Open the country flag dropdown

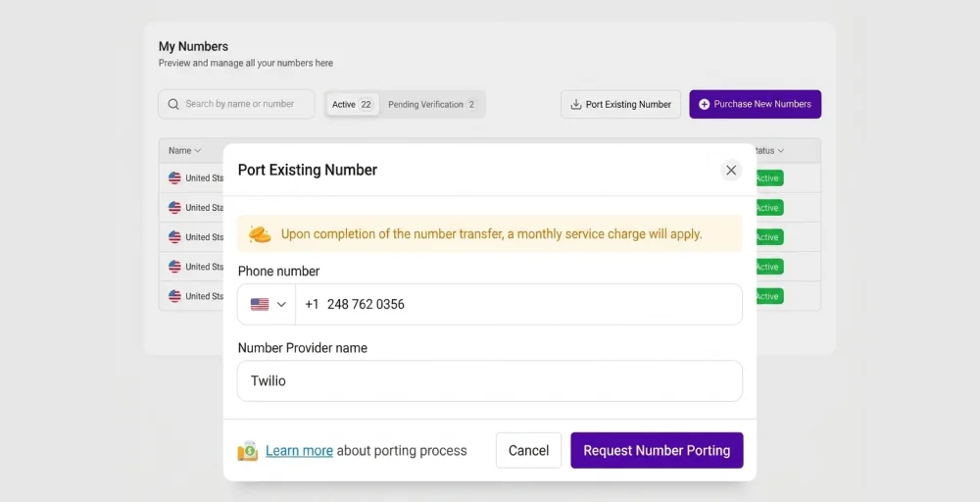point(268,305)
